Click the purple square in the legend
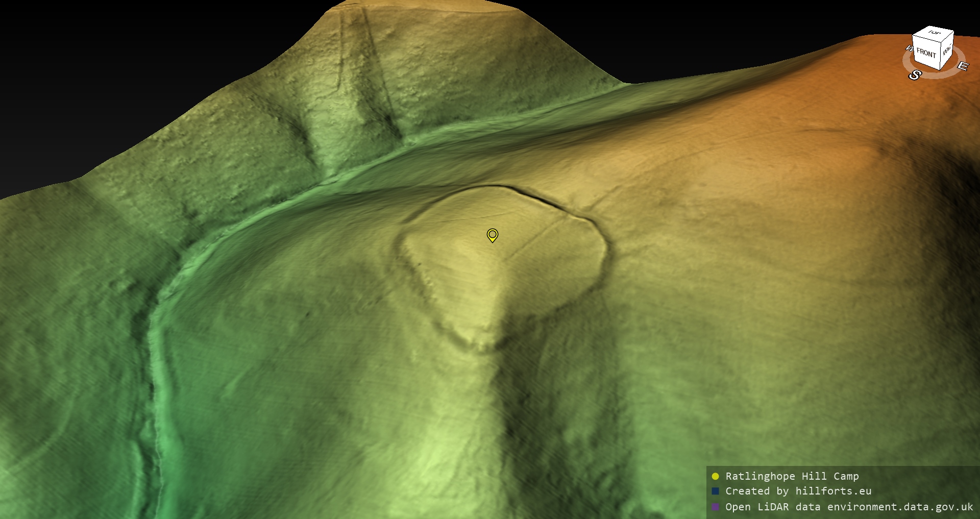 point(715,507)
